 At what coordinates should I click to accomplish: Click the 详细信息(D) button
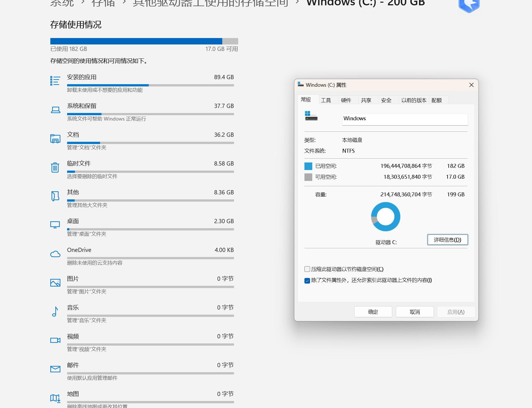pos(448,240)
